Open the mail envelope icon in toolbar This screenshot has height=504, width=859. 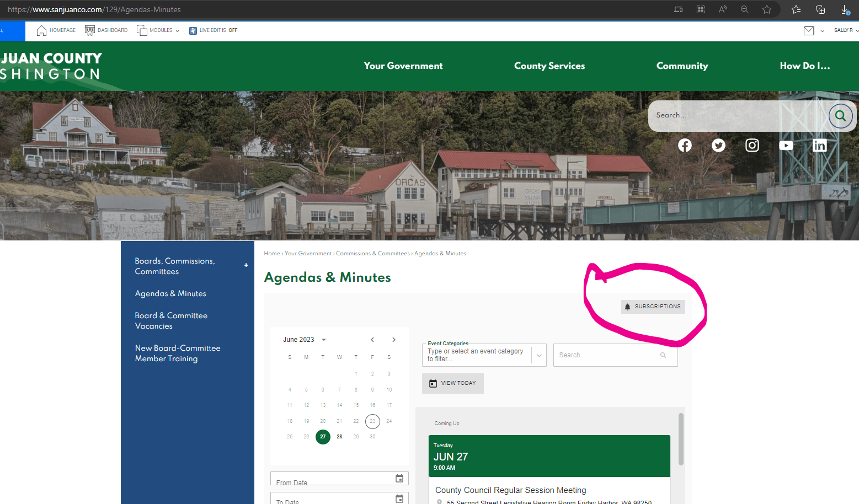click(x=809, y=30)
